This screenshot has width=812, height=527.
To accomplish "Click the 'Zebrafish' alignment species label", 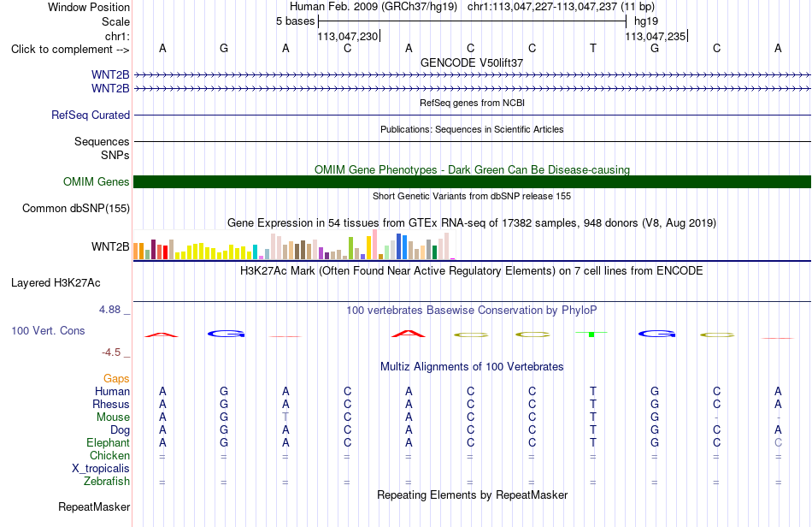I will point(106,482).
